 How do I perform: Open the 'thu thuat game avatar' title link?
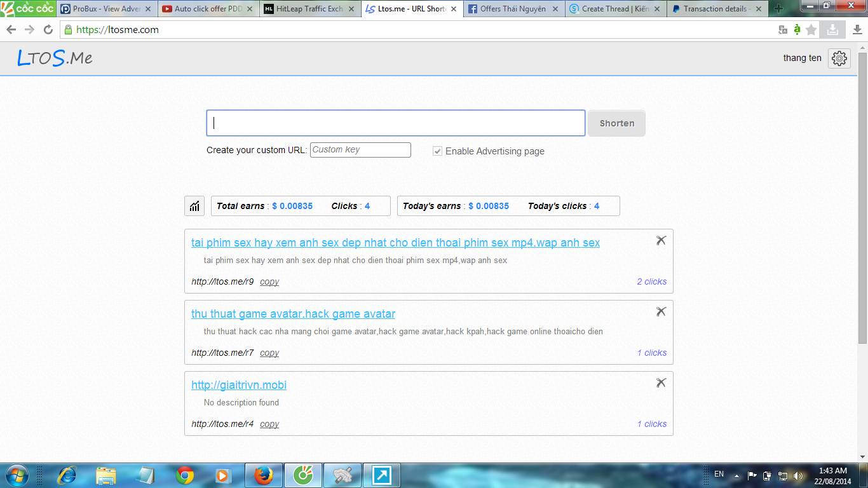click(x=293, y=314)
